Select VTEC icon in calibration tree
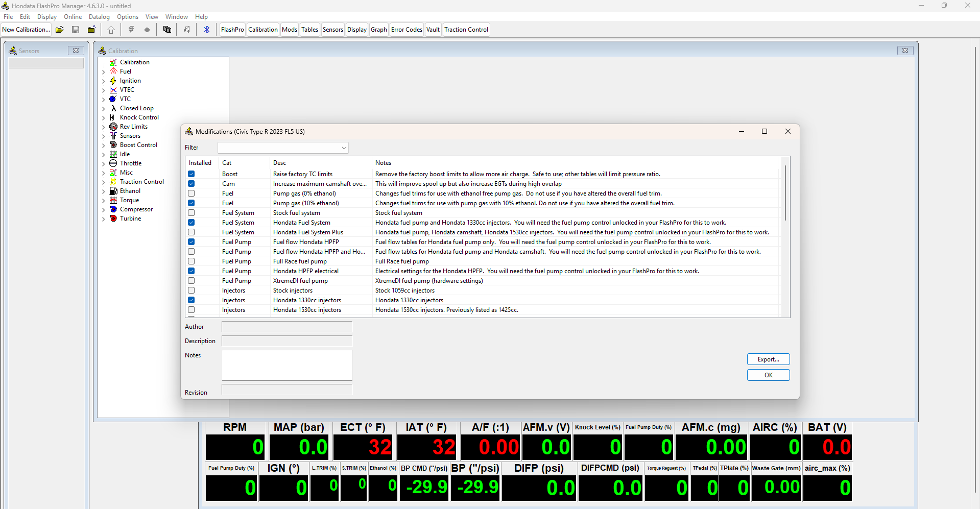The width and height of the screenshot is (980, 509). pos(113,90)
